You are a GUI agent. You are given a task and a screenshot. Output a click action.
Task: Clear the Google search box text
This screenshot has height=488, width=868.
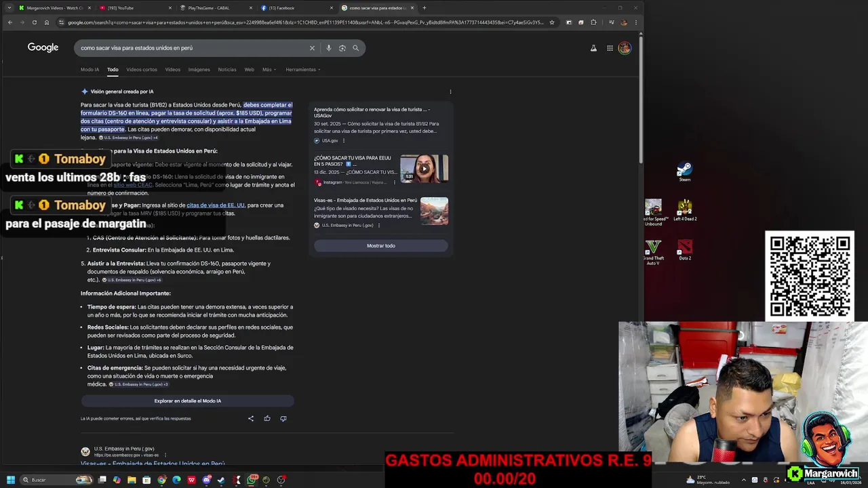click(312, 48)
